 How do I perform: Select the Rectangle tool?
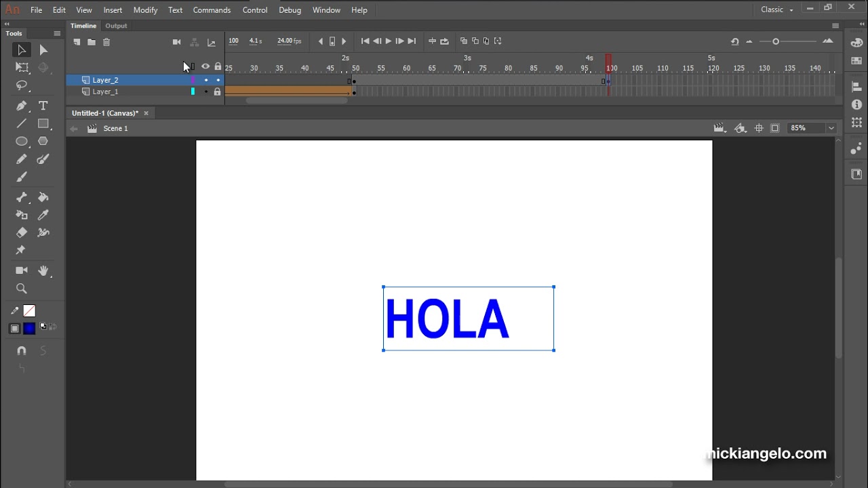click(43, 123)
